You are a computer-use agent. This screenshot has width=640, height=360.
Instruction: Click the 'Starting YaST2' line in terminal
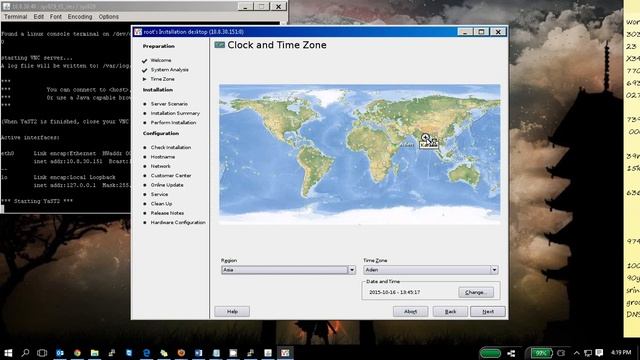point(37,201)
